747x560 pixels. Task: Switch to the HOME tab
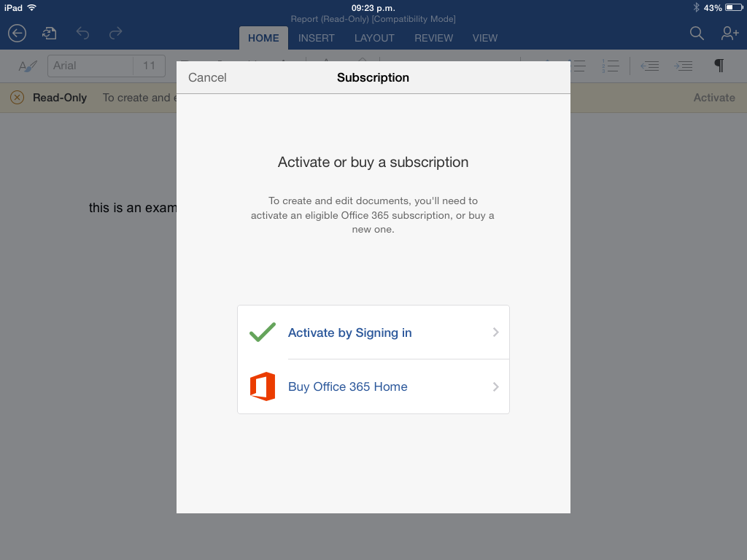click(x=263, y=38)
